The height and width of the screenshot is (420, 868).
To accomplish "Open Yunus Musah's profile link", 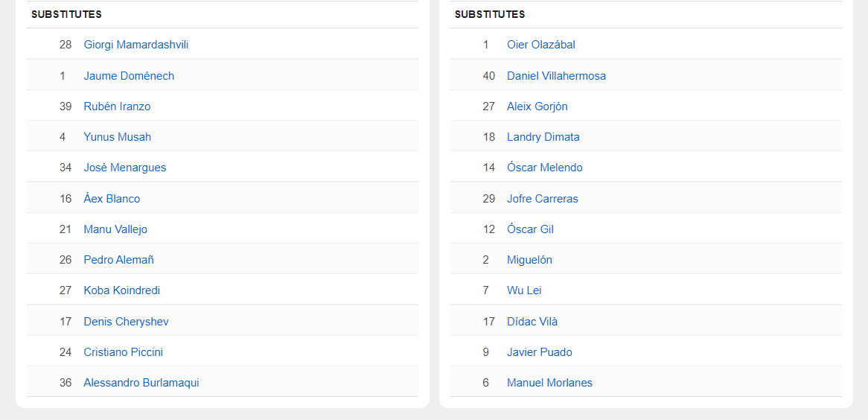I will [x=117, y=137].
